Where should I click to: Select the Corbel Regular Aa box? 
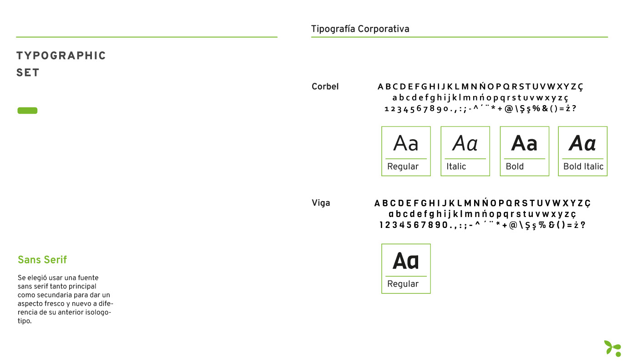(x=406, y=151)
